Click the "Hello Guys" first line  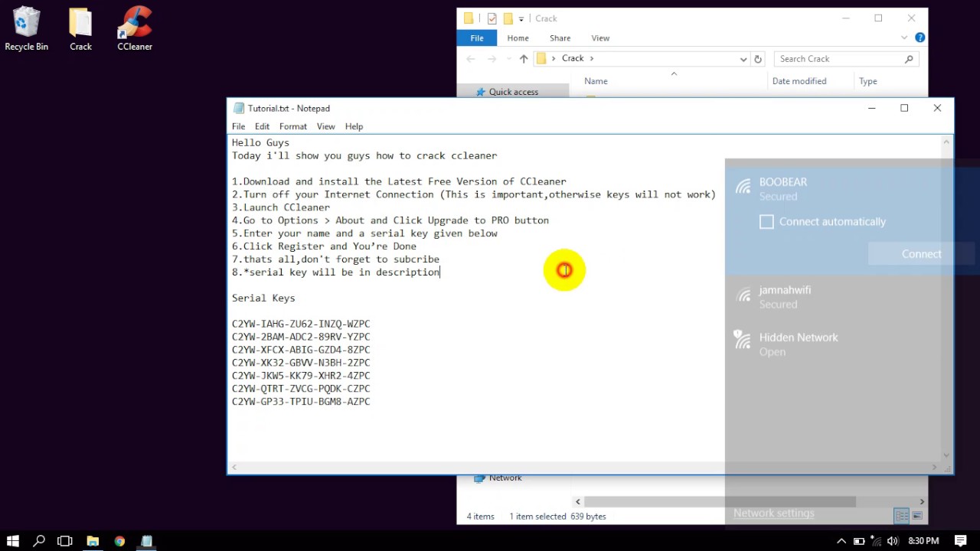pyautogui.click(x=260, y=142)
